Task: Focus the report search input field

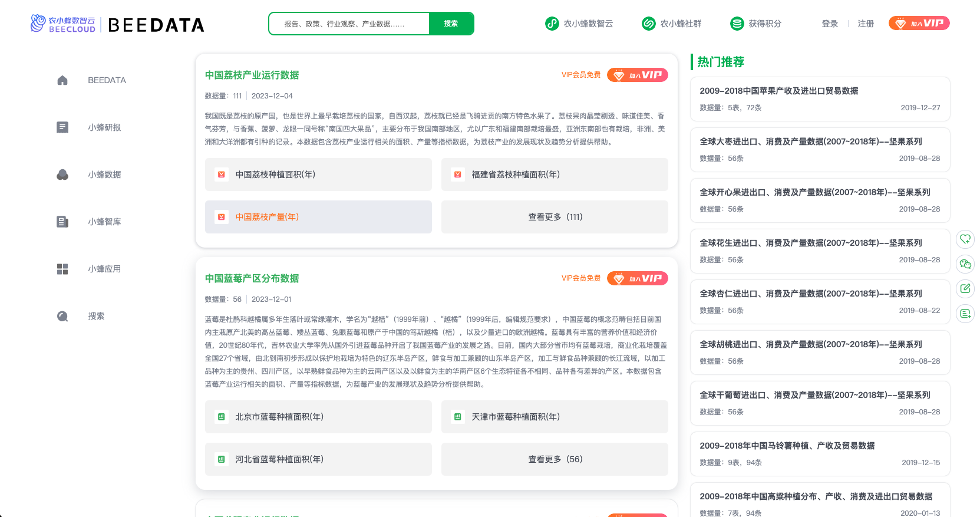Action: (x=349, y=24)
